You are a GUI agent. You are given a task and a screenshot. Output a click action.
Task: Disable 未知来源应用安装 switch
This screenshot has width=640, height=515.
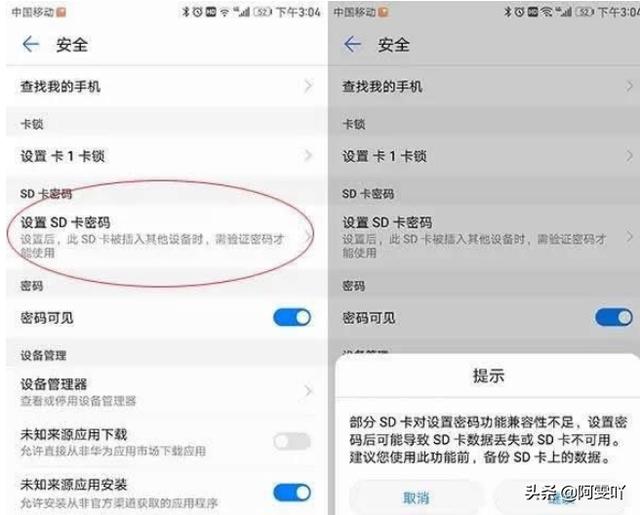(292, 493)
